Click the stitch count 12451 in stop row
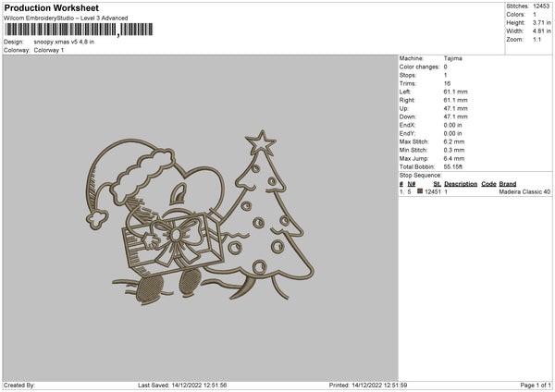This screenshot has height=392, width=555. (433, 191)
